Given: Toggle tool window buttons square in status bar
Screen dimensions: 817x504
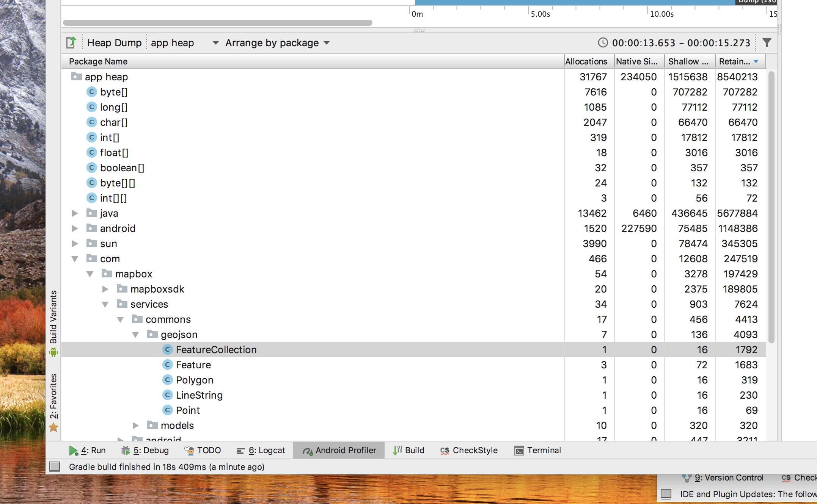Looking at the screenshot, I should click(55, 466).
